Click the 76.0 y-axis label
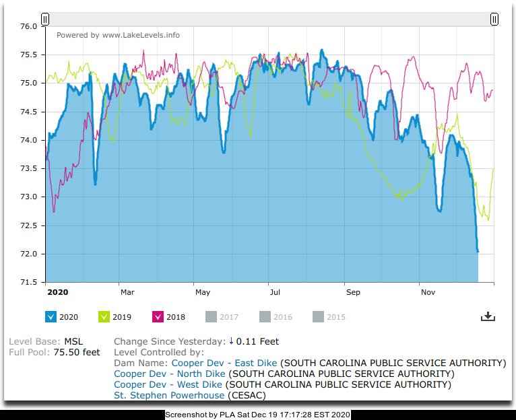The height and width of the screenshot is (420, 516). (29, 26)
